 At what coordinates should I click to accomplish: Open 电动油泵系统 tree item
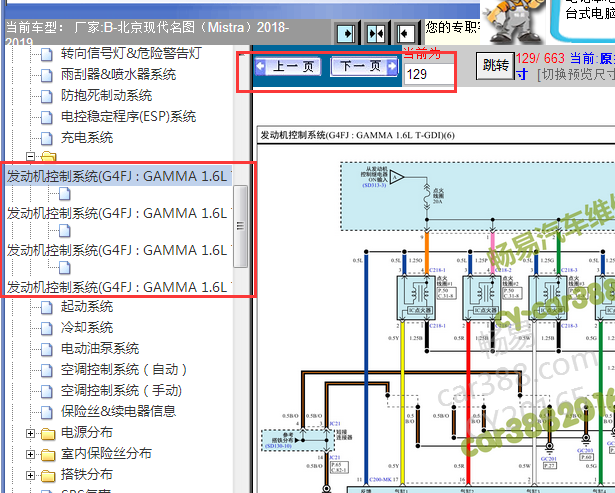(100, 349)
